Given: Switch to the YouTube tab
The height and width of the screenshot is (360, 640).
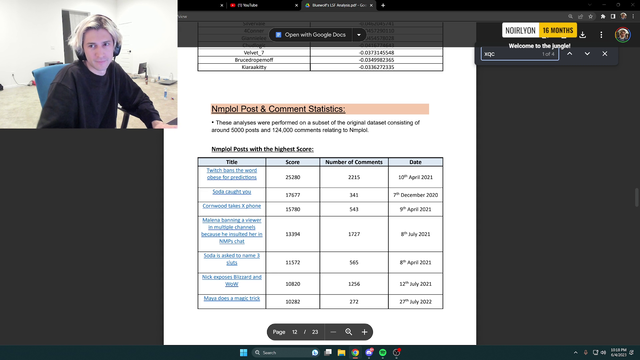Looking at the screenshot, I should pos(263,5).
